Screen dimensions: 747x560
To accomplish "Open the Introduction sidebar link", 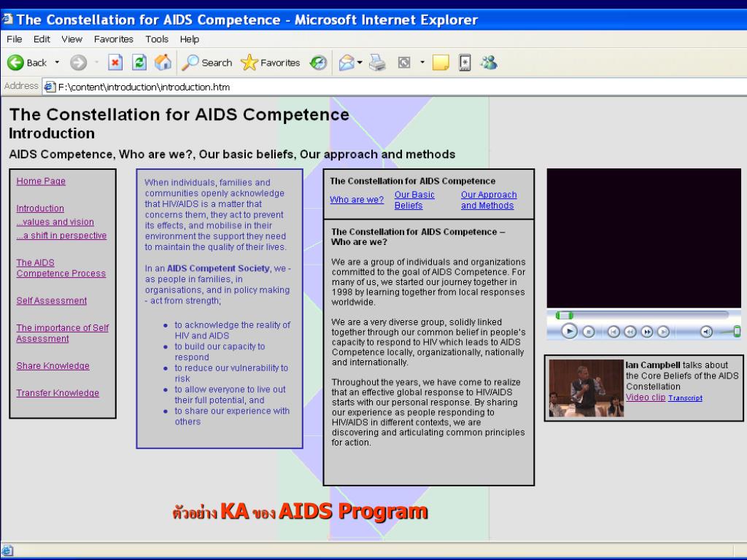I will (x=40, y=208).
